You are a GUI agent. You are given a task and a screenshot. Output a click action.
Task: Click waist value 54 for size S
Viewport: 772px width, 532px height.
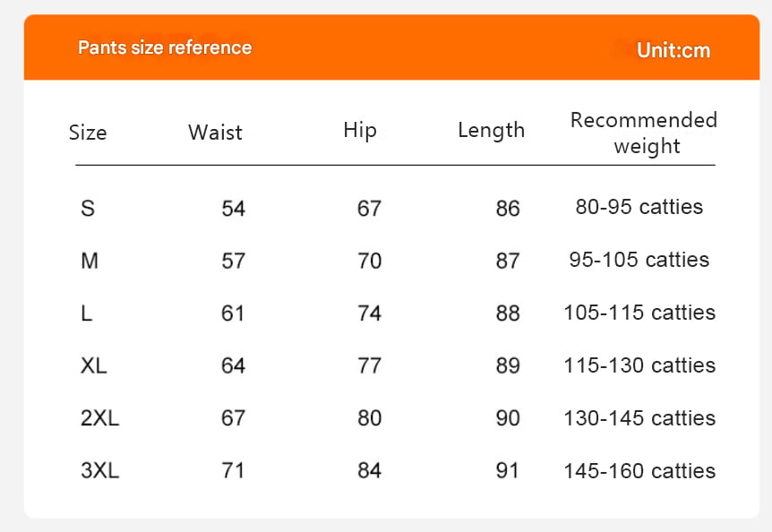(x=233, y=209)
